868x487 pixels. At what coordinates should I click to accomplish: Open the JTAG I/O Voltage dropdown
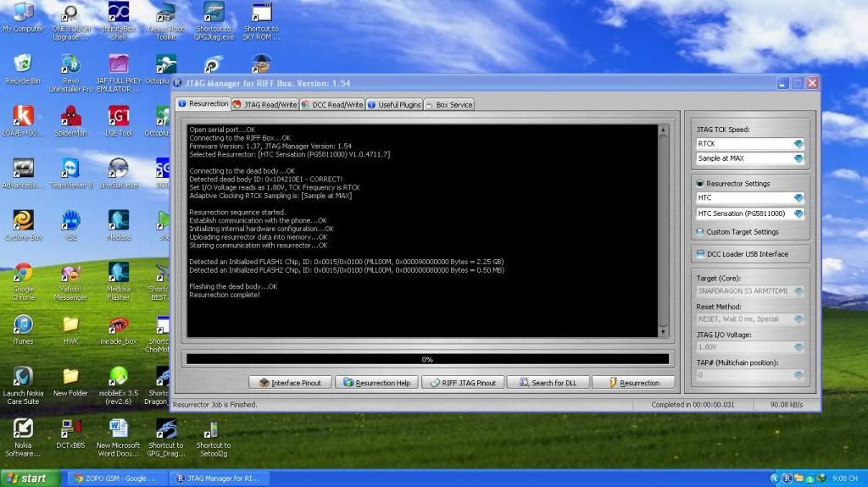798,347
